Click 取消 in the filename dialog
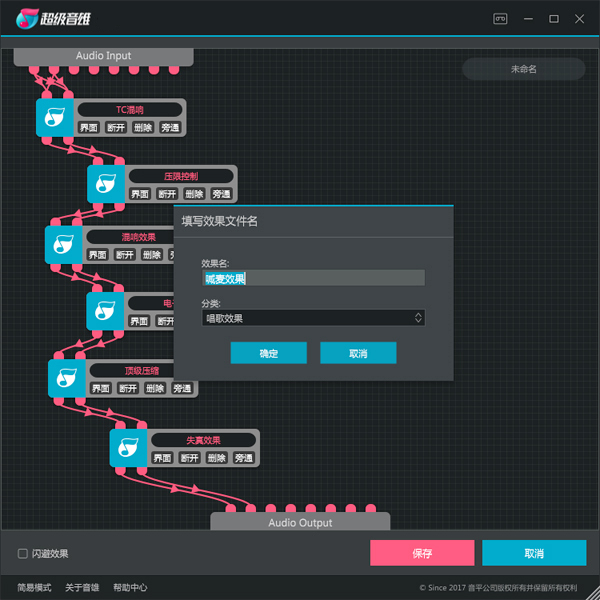The image size is (600, 600). point(358,354)
